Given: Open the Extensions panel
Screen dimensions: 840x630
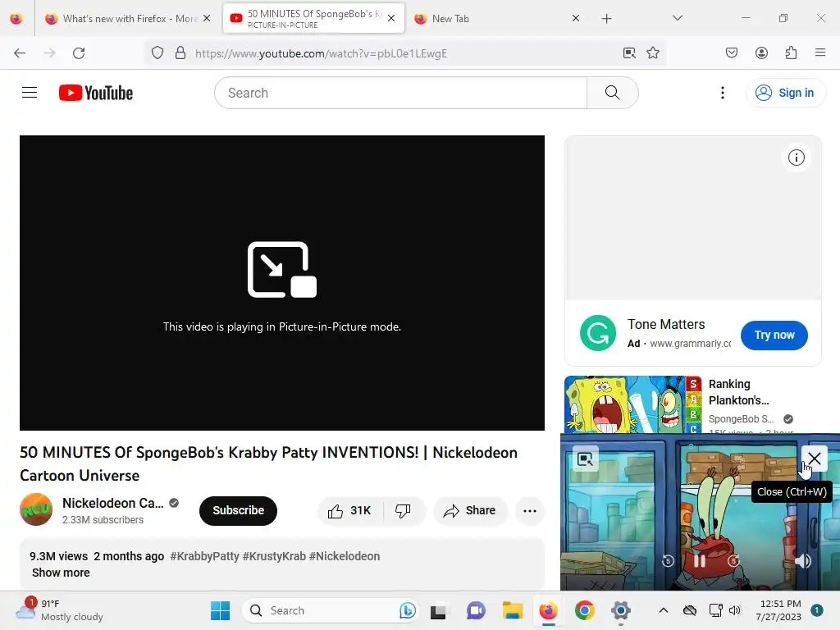Looking at the screenshot, I should (791, 53).
